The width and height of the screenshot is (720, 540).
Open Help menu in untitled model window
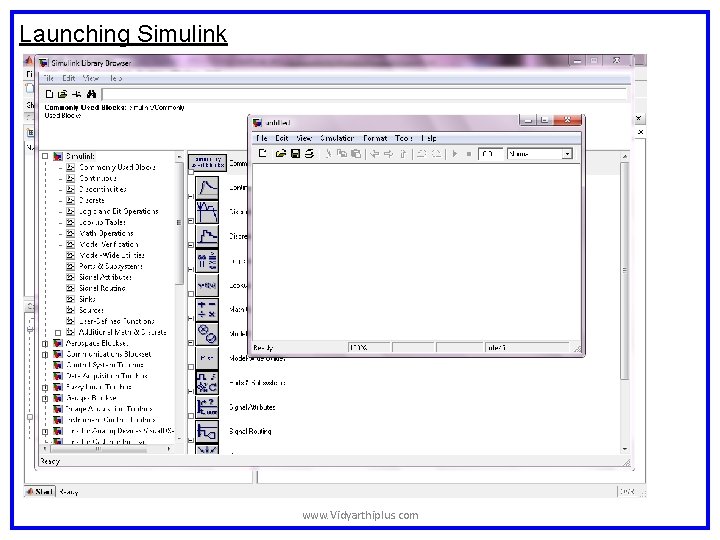429,138
